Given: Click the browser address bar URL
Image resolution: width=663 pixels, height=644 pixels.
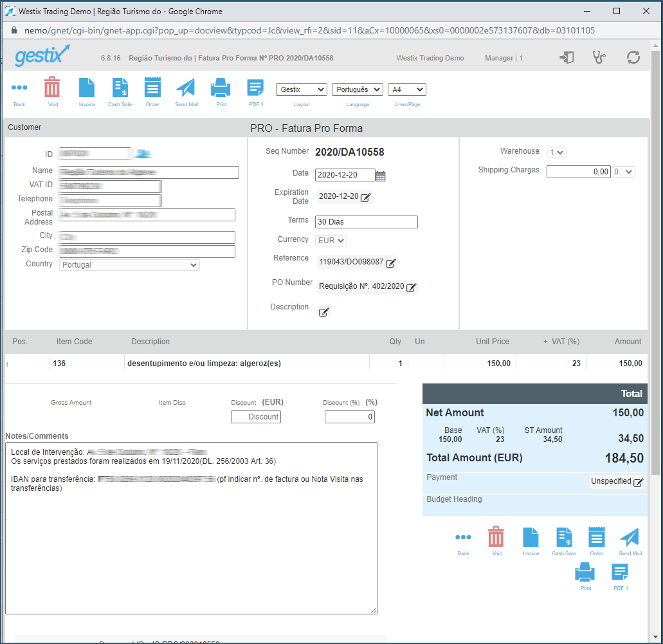Looking at the screenshot, I should (x=309, y=30).
